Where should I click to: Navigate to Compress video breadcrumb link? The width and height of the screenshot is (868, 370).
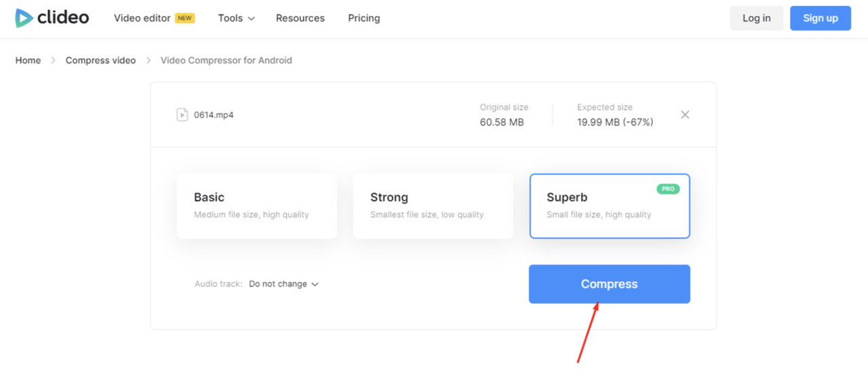[100, 60]
